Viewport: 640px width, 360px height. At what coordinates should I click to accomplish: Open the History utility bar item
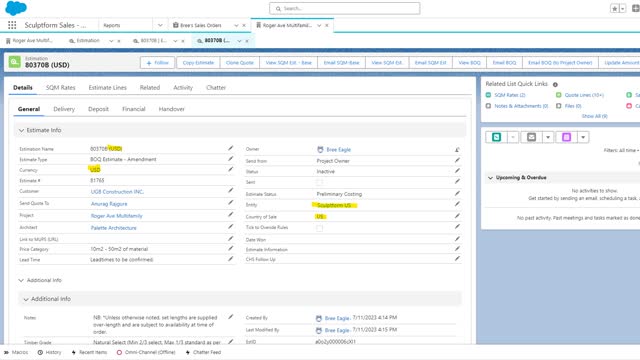[x=49, y=352]
